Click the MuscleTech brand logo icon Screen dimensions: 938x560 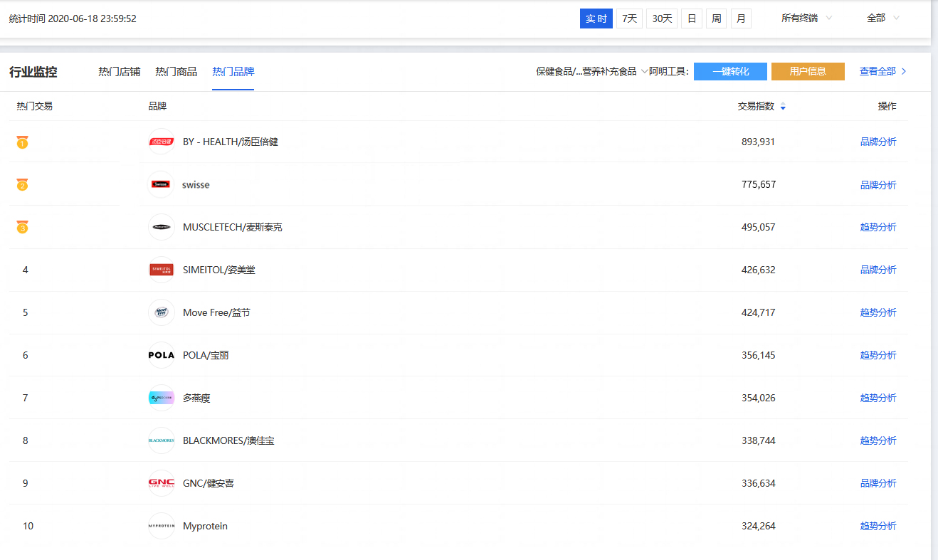coord(162,227)
